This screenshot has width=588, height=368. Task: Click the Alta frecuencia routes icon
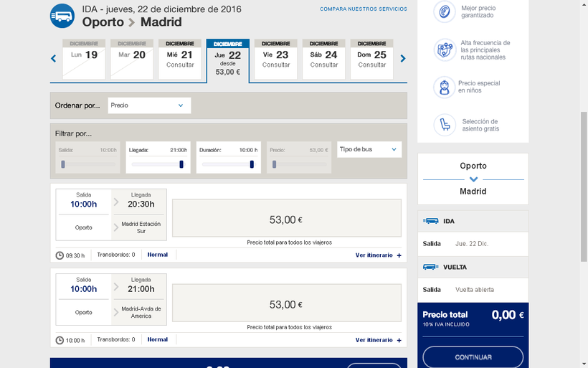click(x=445, y=50)
